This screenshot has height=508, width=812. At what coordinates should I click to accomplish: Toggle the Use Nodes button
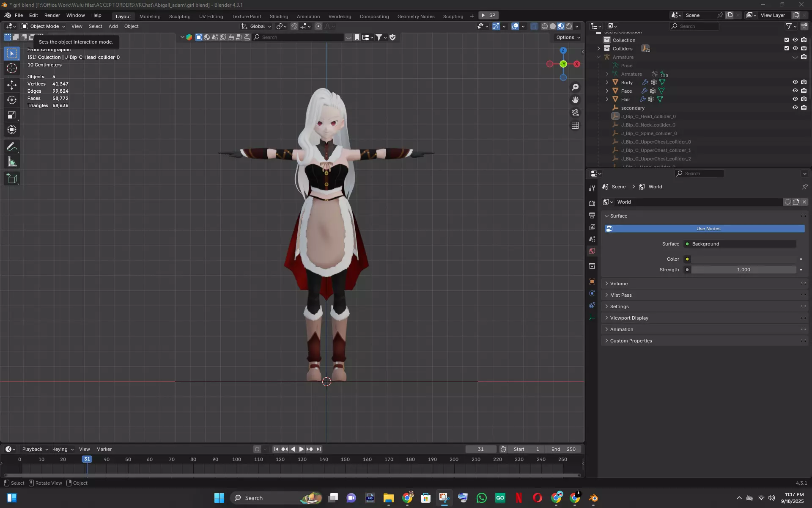pyautogui.click(x=705, y=229)
